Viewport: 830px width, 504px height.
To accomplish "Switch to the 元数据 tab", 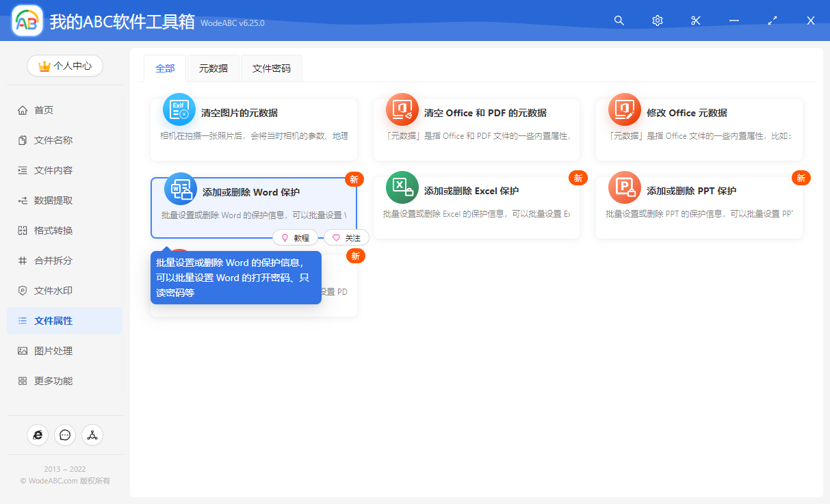I will point(213,68).
